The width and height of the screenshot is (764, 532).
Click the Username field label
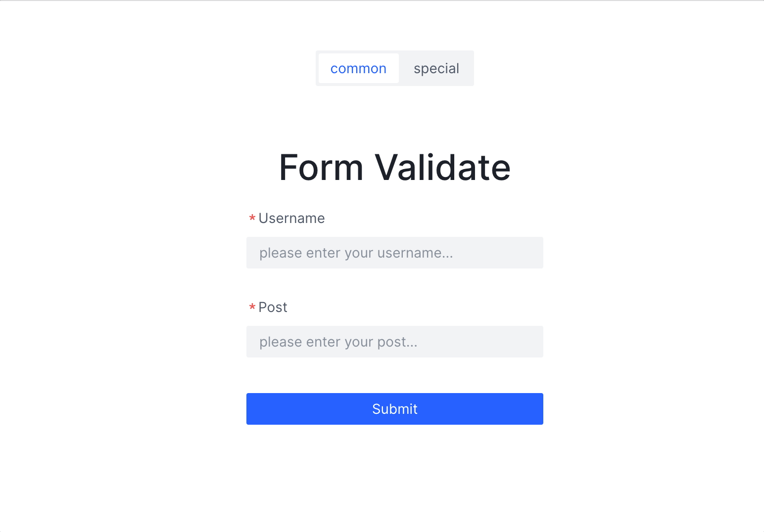point(291,218)
